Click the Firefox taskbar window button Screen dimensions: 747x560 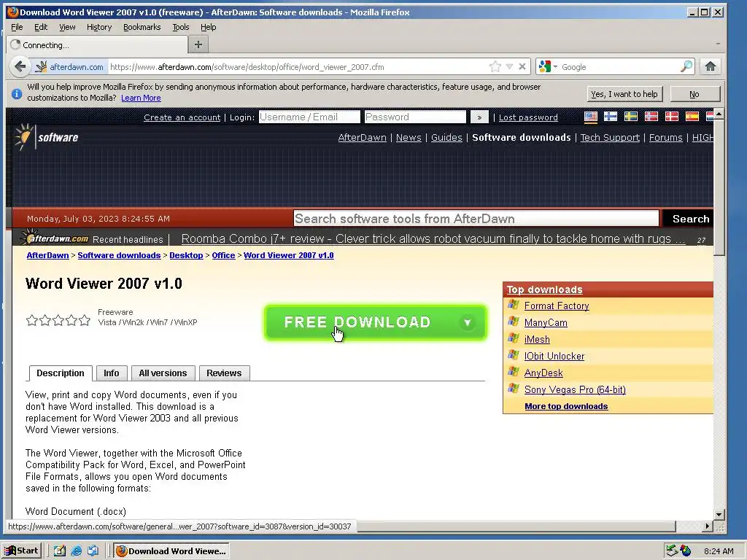coord(171,551)
